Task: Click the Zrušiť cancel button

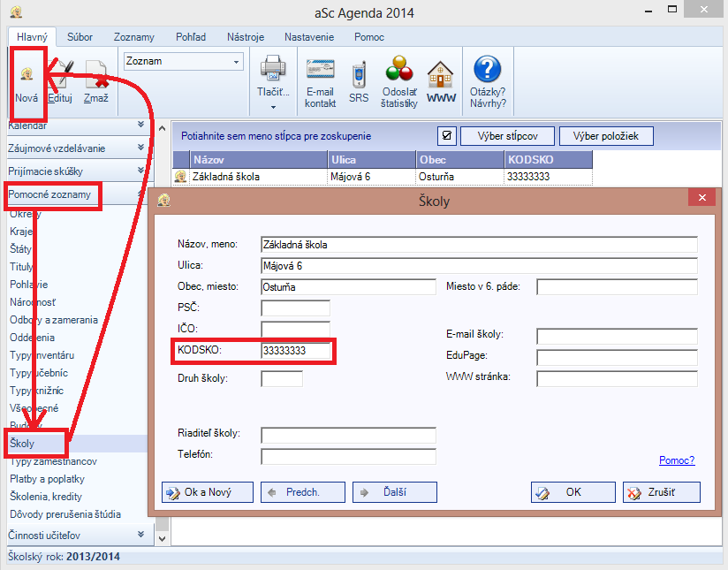Action: pyautogui.click(x=662, y=492)
